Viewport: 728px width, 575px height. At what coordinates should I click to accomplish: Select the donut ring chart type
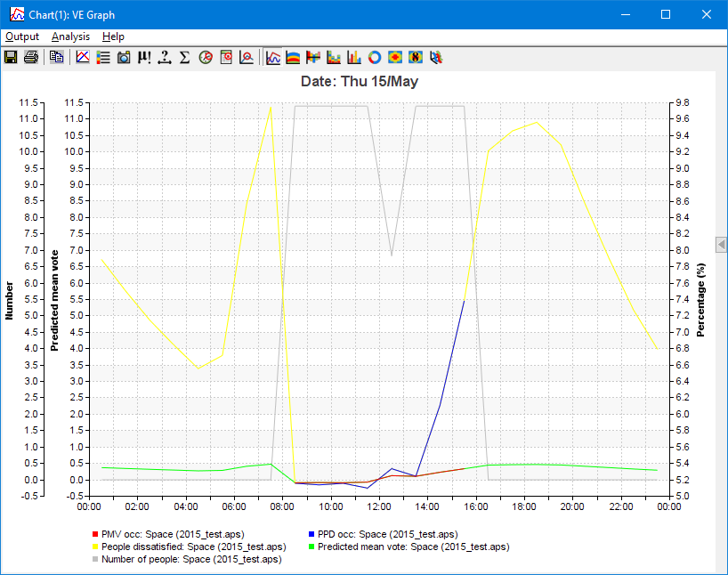375,57
